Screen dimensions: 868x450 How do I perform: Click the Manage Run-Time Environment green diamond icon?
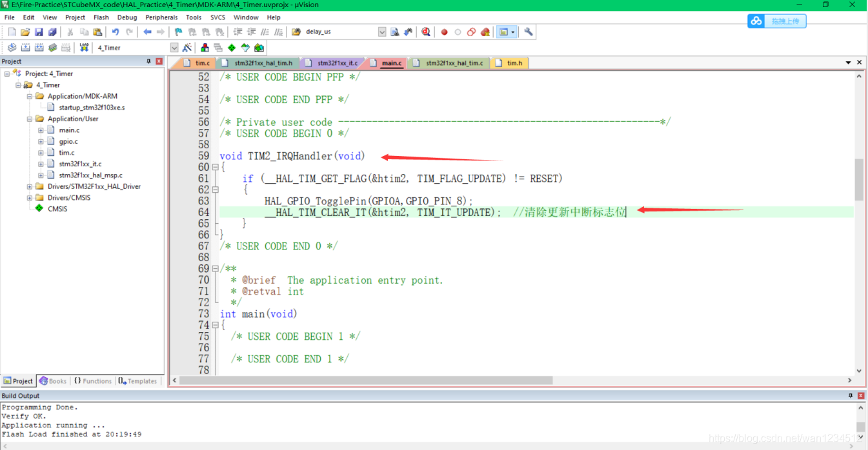[232, 48]
